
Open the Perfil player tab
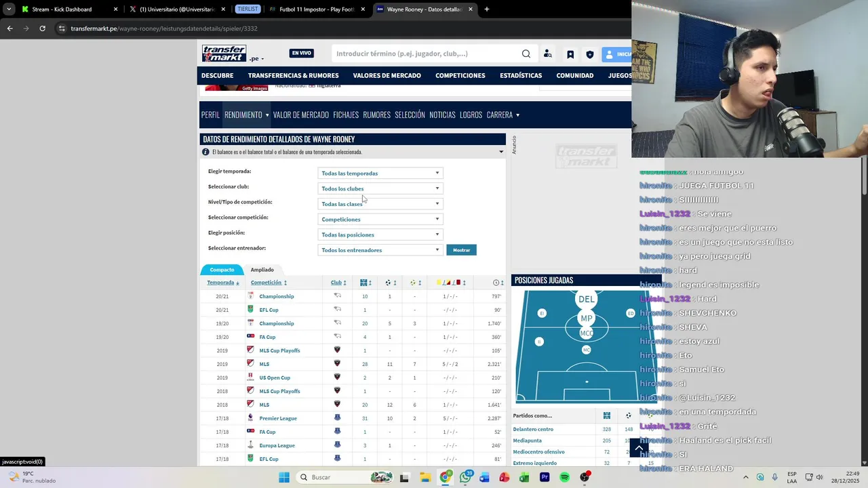210,115
